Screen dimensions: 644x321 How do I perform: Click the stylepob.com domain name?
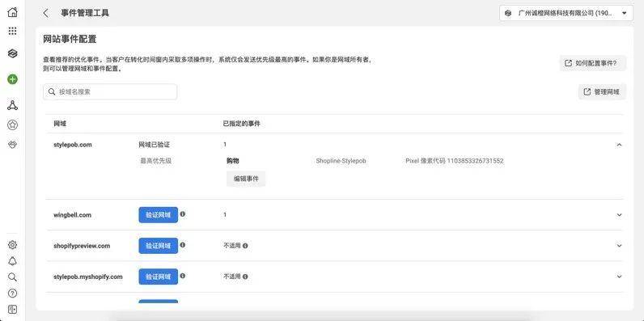(x=72, y=145)
